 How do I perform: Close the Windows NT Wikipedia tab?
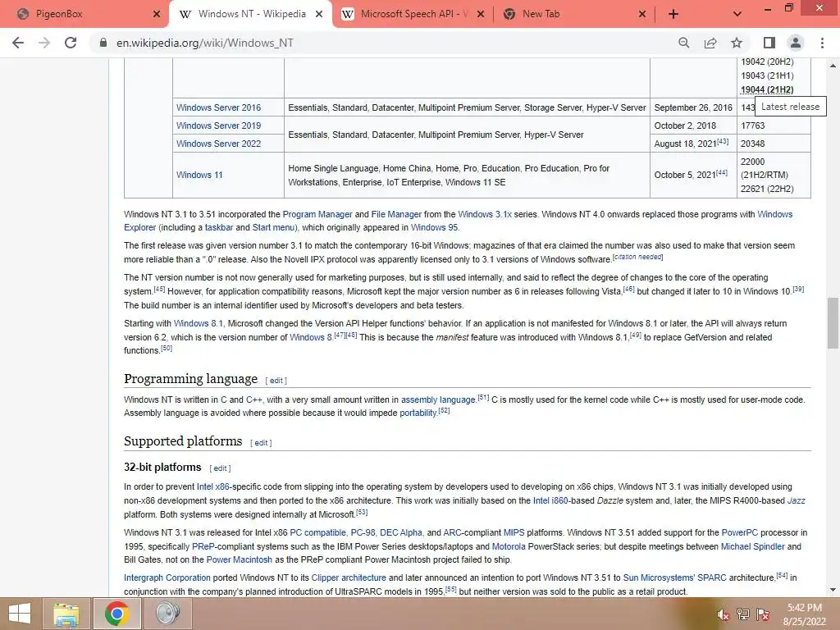(x=319, y=15)
